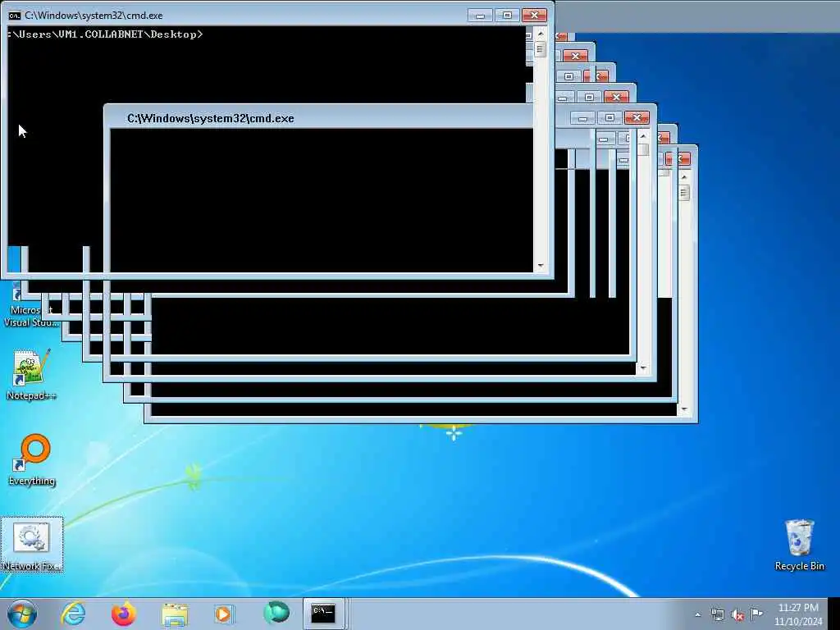
Task: Click the muted volume tray icon
Action: tap(737, 615)
